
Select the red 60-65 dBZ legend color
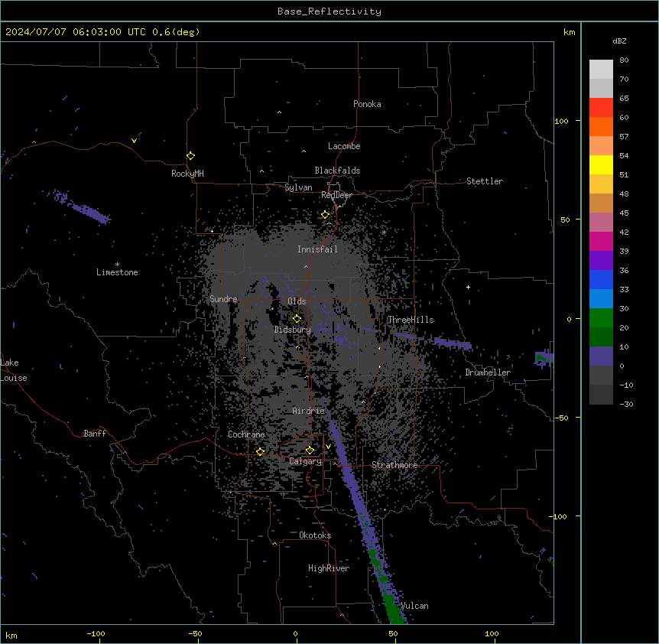(x=601, y=108)
